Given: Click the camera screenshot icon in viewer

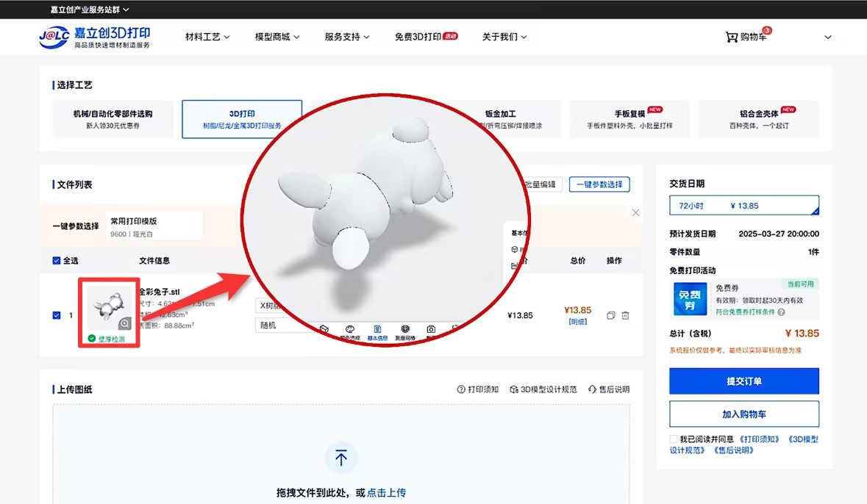Looking at the screenshot, I should pos(431,330).
